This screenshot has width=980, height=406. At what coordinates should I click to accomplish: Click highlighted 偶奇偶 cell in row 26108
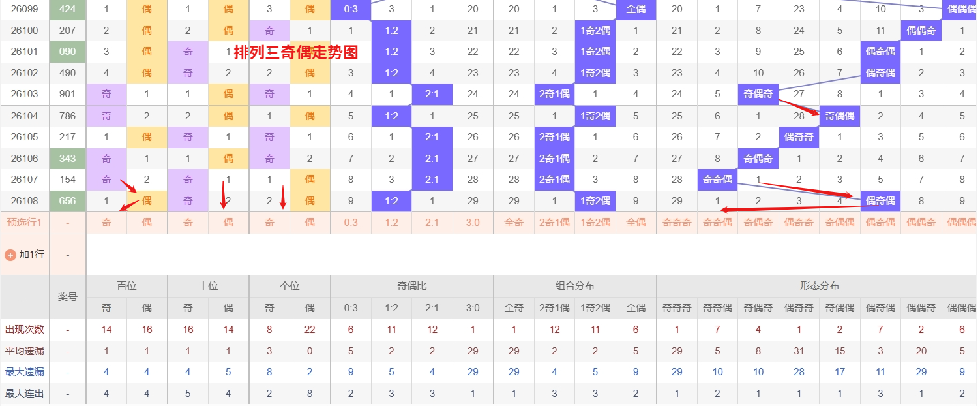[x=880, y=201]
